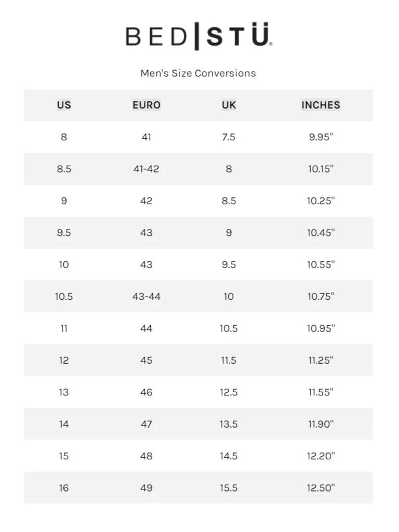Viewport: 399px width, 532px height.
Task: Click US size 10 cell
Action: point(64,264)
